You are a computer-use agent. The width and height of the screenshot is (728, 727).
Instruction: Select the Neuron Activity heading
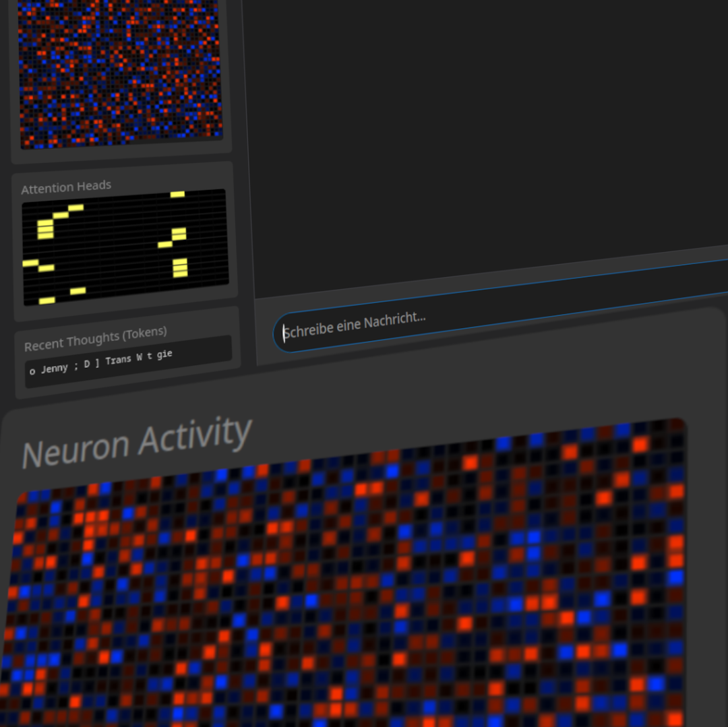point(138,442)
